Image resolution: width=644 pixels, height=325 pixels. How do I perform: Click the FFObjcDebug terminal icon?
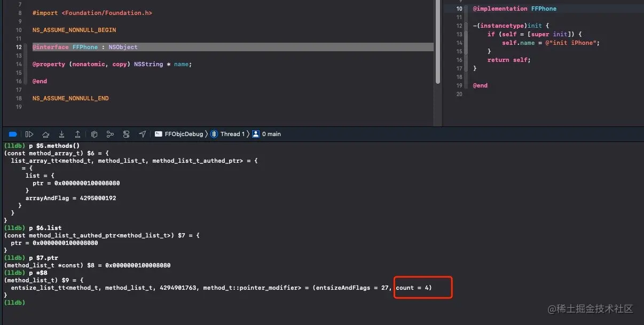pos(159,134)
